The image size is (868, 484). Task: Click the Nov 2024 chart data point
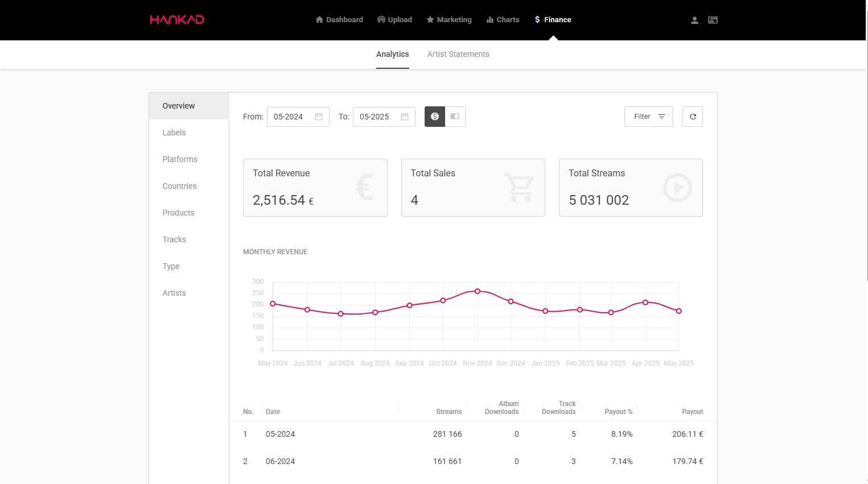[x=478, y=291]
